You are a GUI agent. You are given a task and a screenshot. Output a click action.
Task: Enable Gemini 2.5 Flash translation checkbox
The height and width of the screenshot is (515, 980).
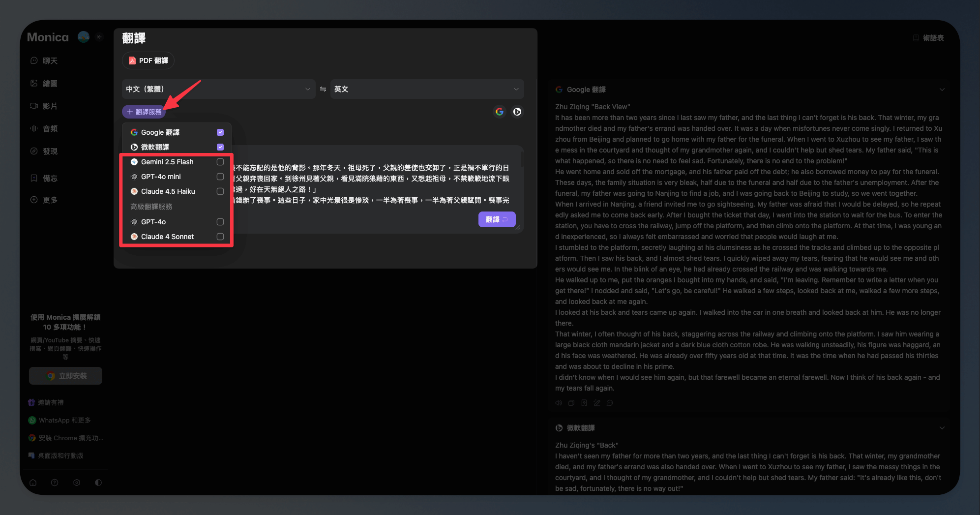click(x=220, y=162)
